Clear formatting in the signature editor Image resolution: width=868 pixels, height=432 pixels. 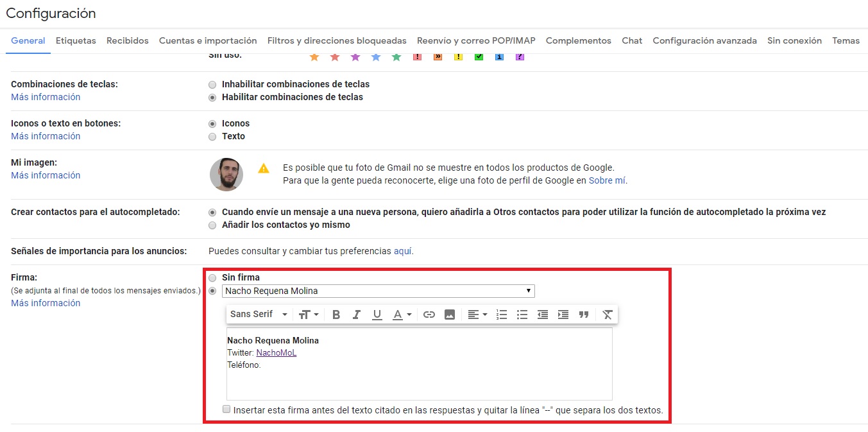click(607, 315)
